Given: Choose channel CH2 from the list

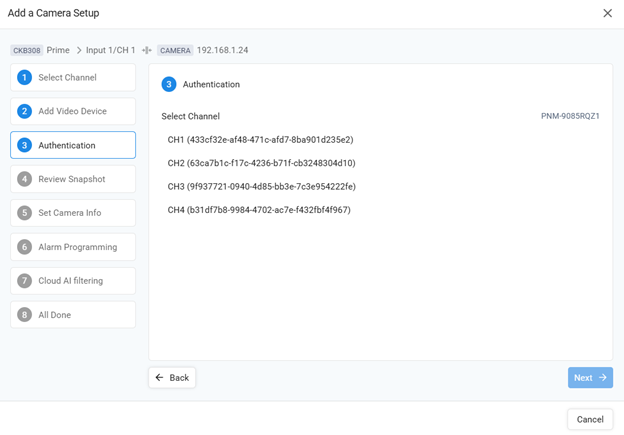Looking at the screenshot, I should pos(261,163).
